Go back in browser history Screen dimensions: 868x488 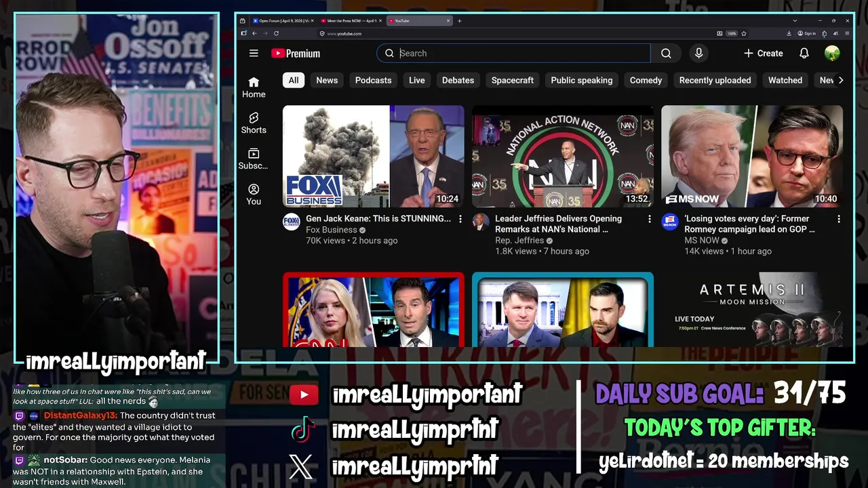pyautogui.click(x=254, y=33)
